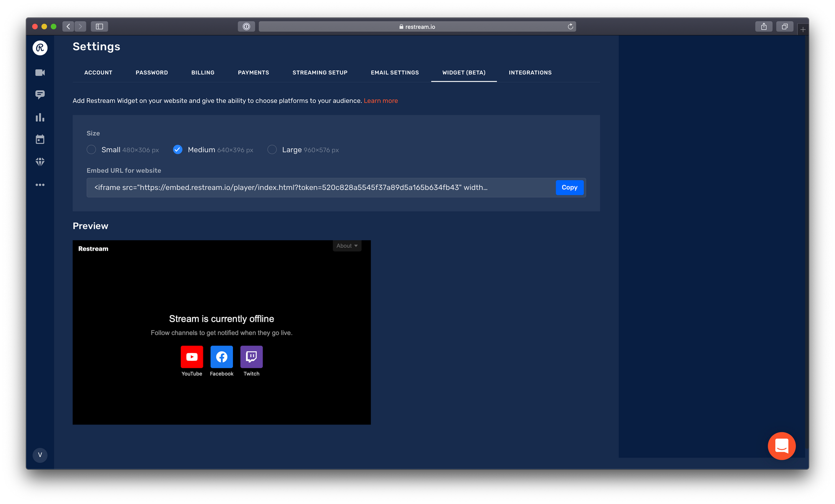Open the calendar scheduler icon in sidebar

pyautogui.click(x=40, y=139)
